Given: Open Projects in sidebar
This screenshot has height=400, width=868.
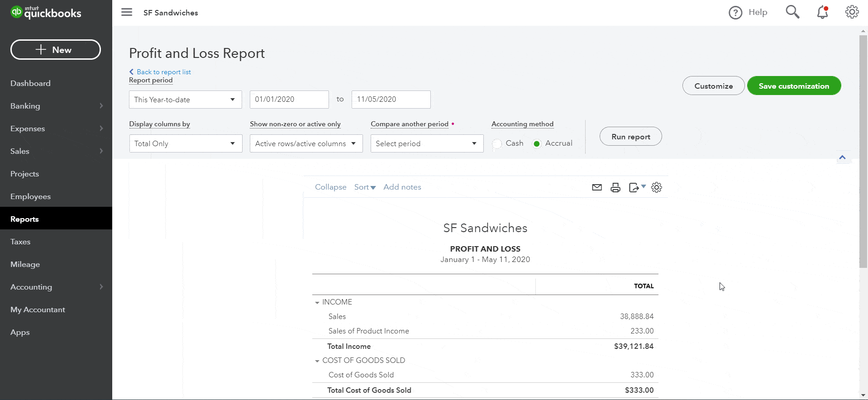Looking at the screenshot, I should click(x=24, y=174).
